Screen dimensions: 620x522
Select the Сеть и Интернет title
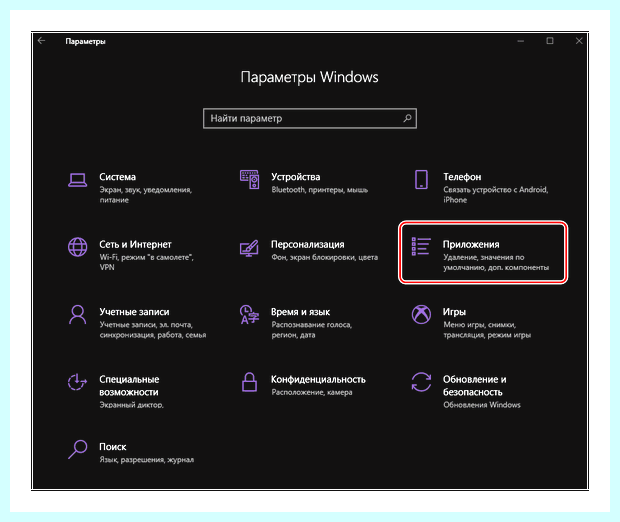(x=135, y=244)
